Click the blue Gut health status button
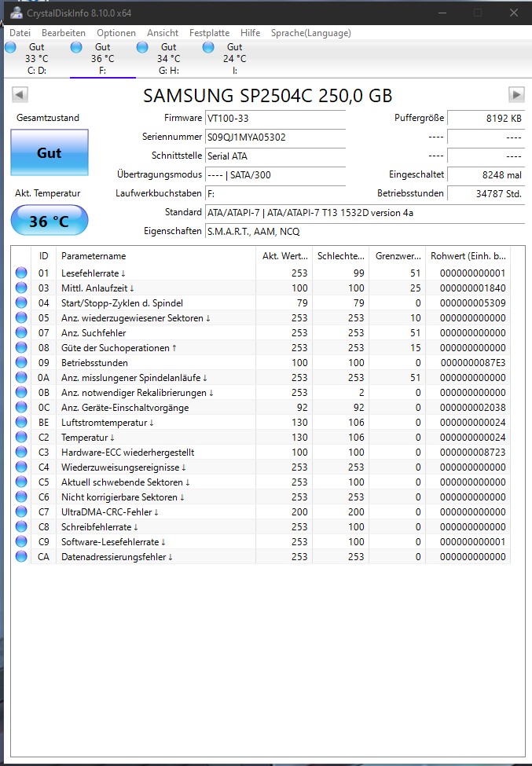 point(50,152)
